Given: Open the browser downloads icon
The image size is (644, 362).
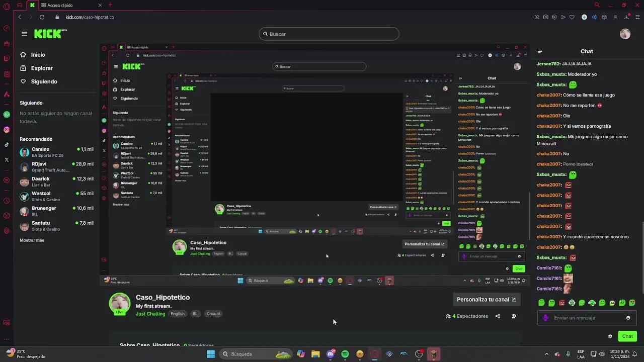Looking at the screenshot, I should 626,17.
